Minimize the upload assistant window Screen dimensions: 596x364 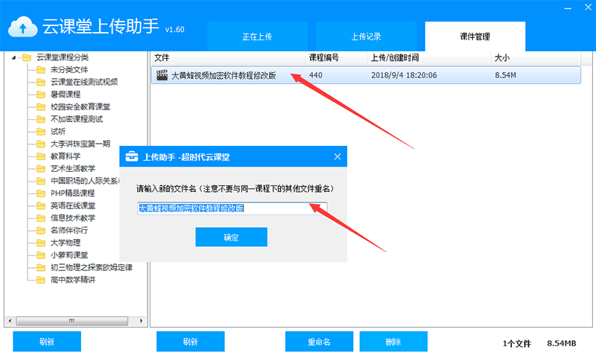point(568,7)
